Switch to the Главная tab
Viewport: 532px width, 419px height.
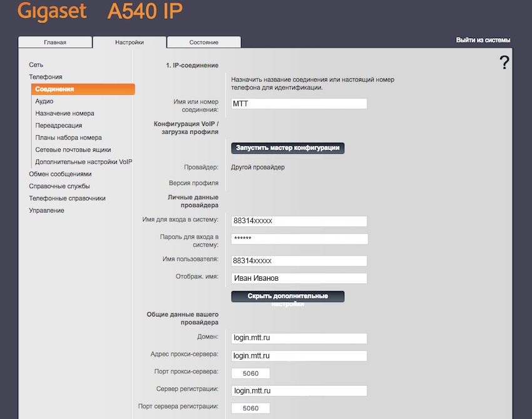[x=55, y=43]
